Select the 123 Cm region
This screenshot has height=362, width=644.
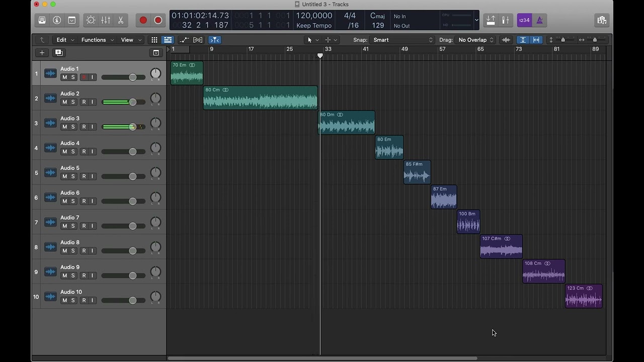click(584, 296)
